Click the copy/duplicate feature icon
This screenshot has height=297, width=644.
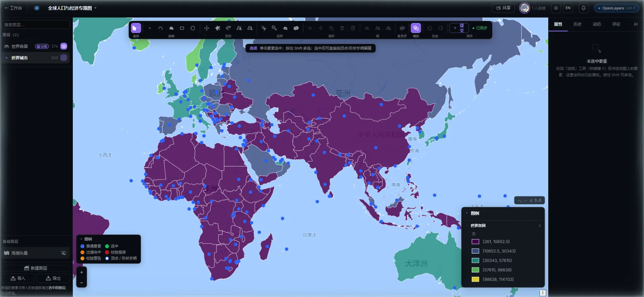pos(331,28)
